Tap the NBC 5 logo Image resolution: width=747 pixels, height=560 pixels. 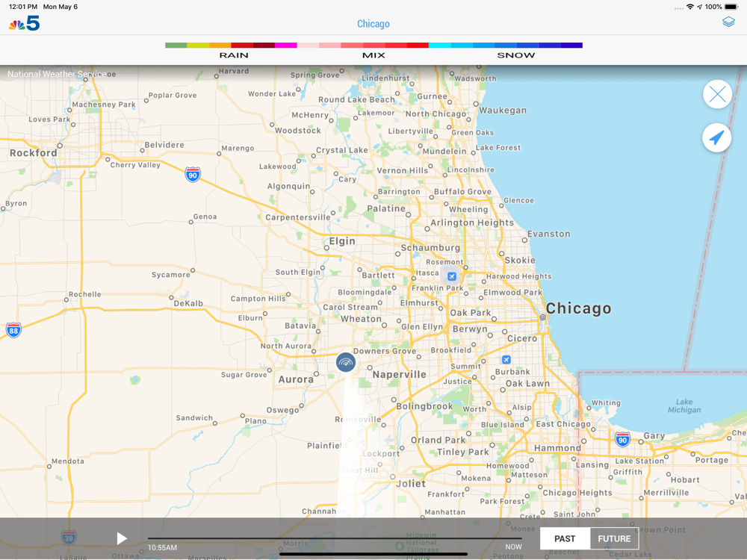[24, 24]
